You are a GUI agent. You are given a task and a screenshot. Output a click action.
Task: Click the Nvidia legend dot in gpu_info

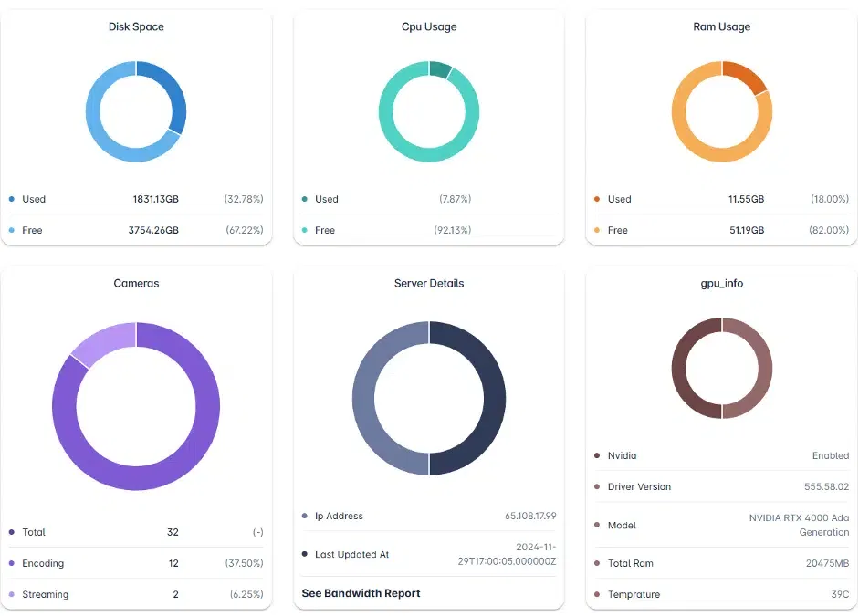[597, 455]
